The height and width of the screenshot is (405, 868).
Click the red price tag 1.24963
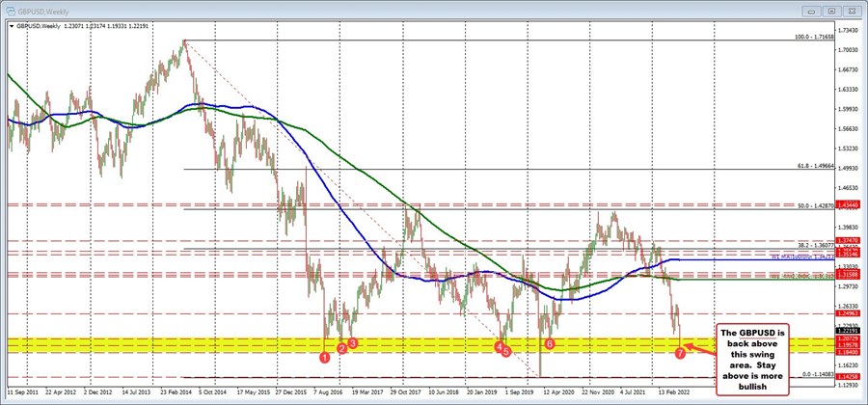click(x=847, y=313)
